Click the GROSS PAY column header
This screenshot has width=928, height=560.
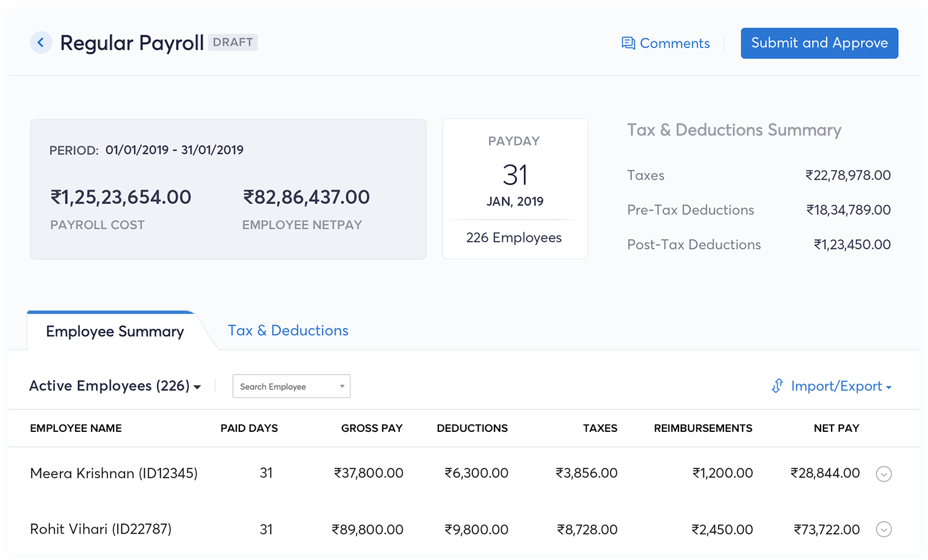tap(371, 428)
